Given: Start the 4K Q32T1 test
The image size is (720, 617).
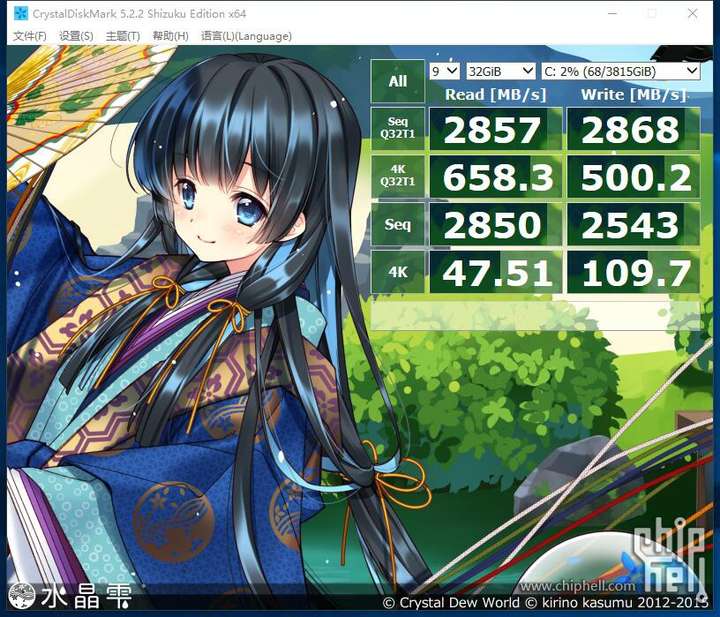Looking at the screenshot, I should [398, 176].
